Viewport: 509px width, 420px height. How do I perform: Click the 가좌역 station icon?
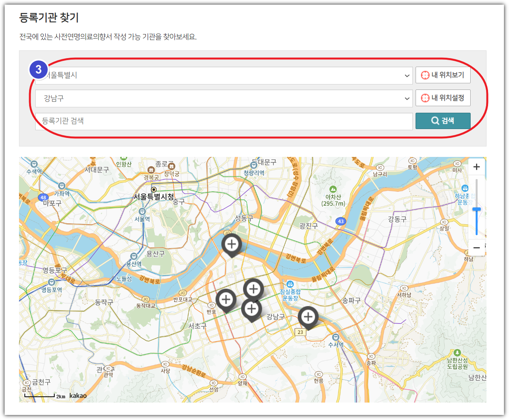62,186
